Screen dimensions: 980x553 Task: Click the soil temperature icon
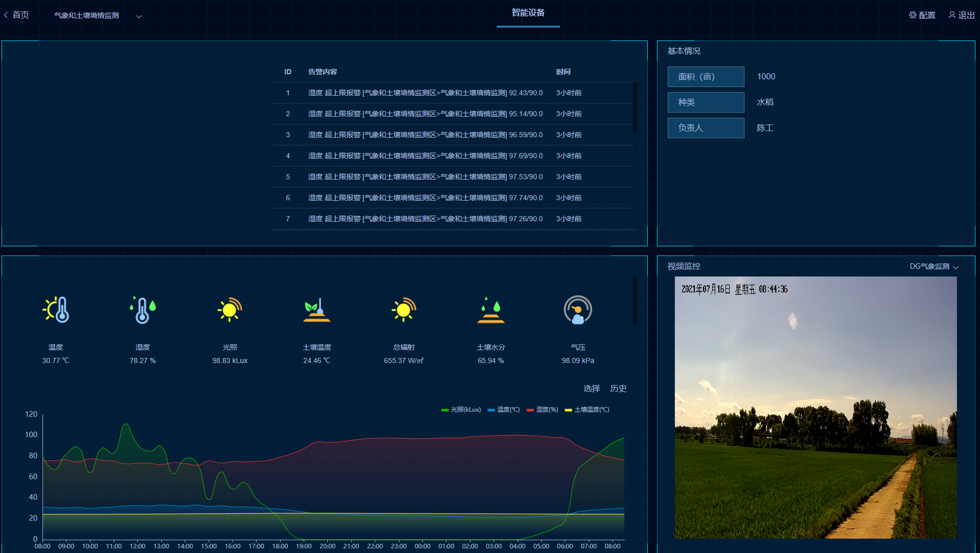[316, 310]
